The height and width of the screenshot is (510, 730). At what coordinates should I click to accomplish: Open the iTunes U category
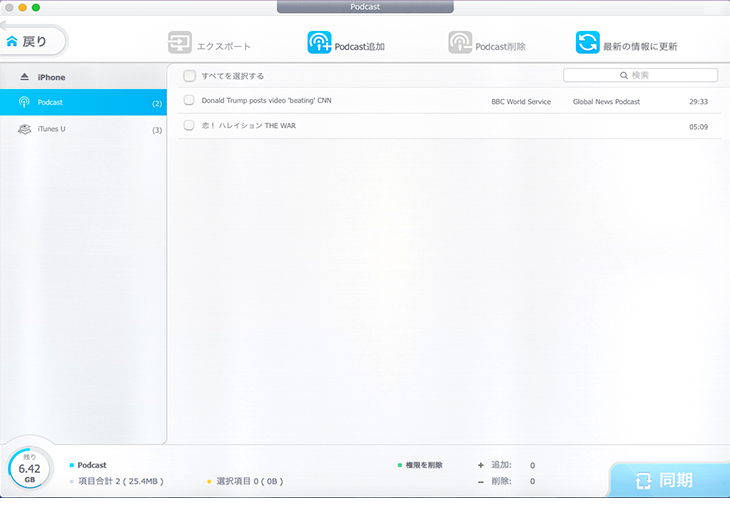click(52, 130)
